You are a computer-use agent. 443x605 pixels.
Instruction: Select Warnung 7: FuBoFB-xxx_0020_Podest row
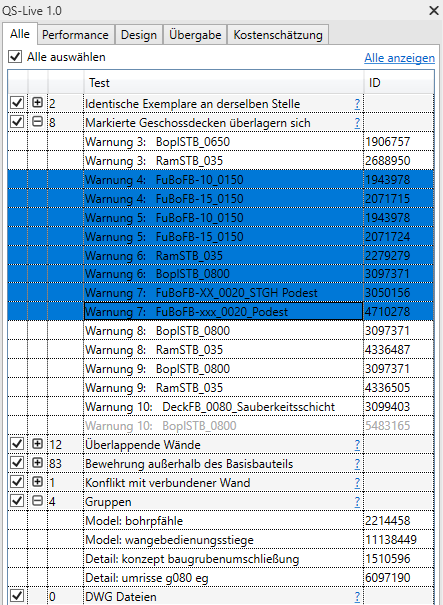point(221,312)
